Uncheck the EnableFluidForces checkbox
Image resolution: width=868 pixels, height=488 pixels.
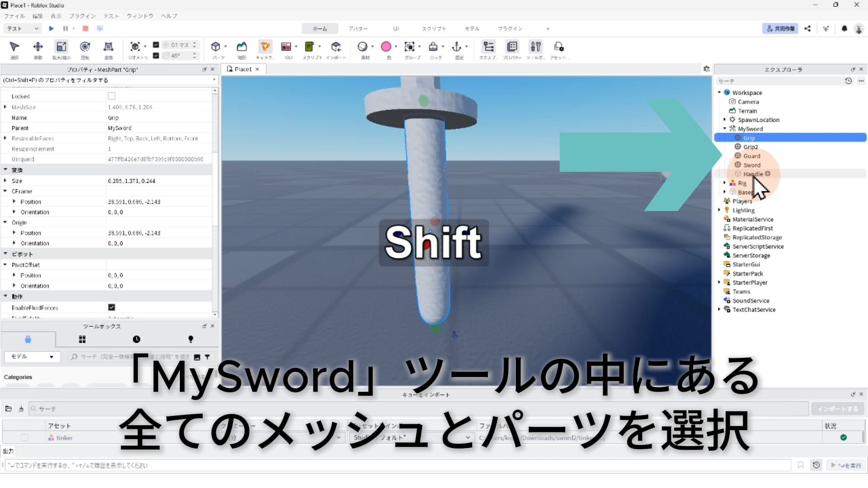112,308
